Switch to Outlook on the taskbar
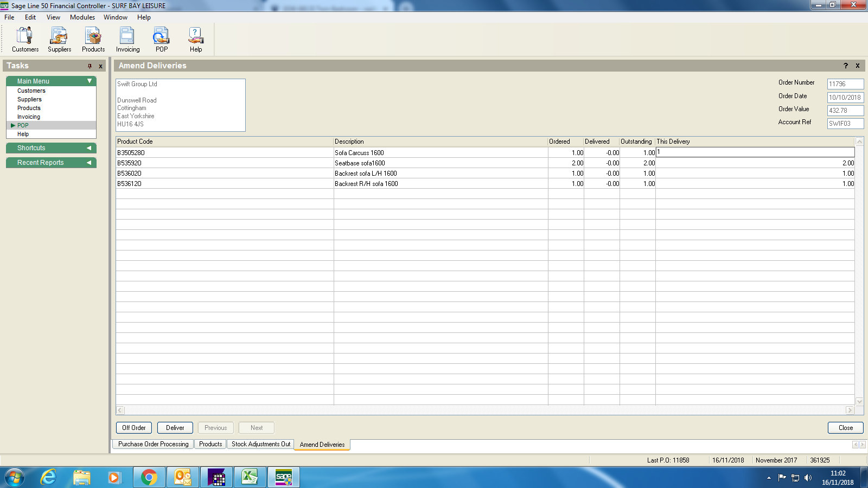This screenshot has width=868, height=488. pos(183,477)
